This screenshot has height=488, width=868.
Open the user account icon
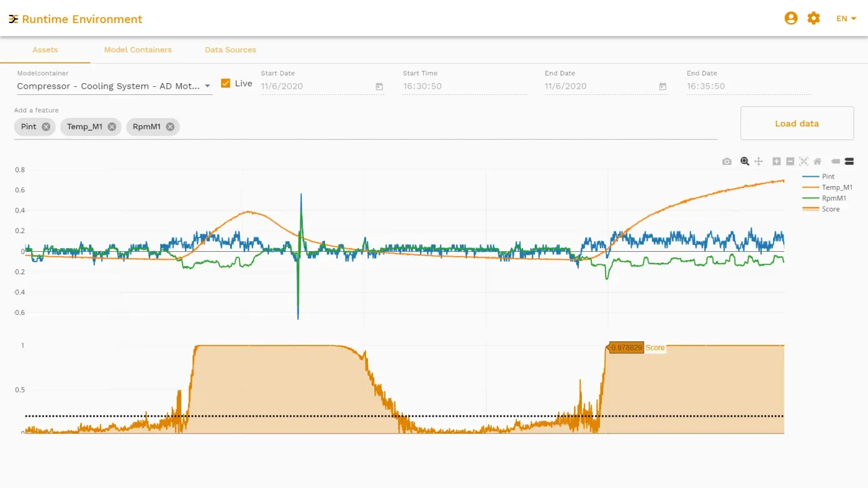point(791,19)
